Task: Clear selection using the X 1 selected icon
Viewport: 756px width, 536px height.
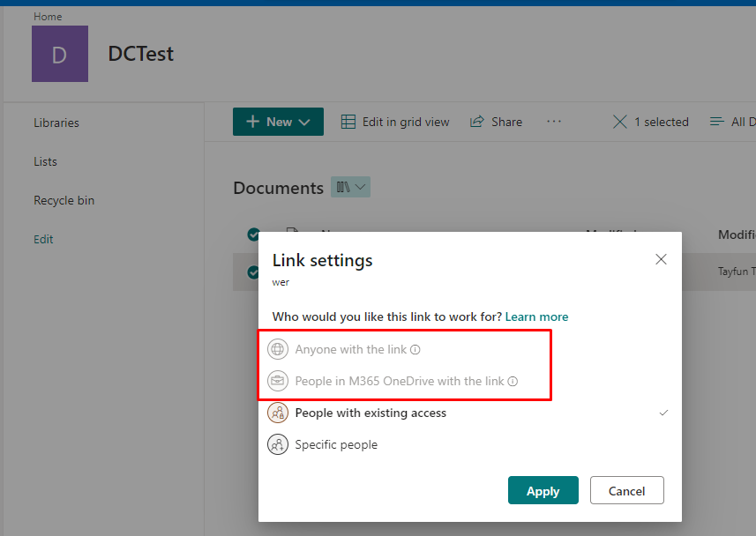Action: tap(620, 122)
